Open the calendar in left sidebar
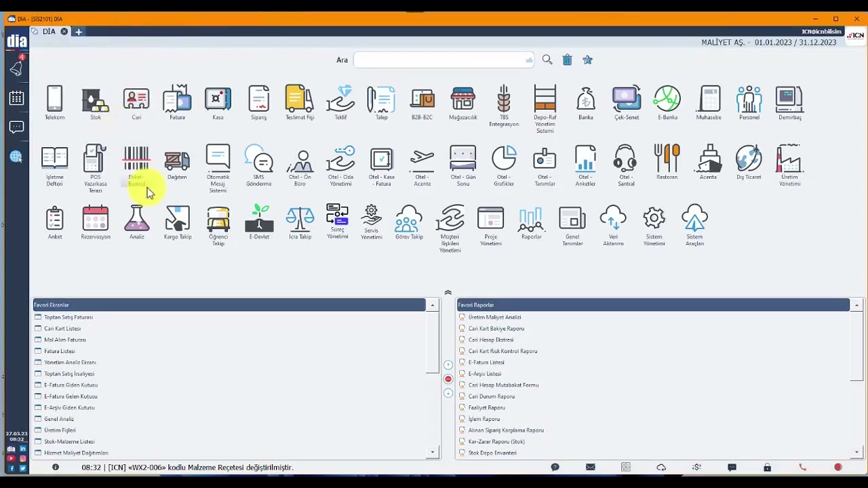Screen dimensions: 868x488 pos(16,98)
